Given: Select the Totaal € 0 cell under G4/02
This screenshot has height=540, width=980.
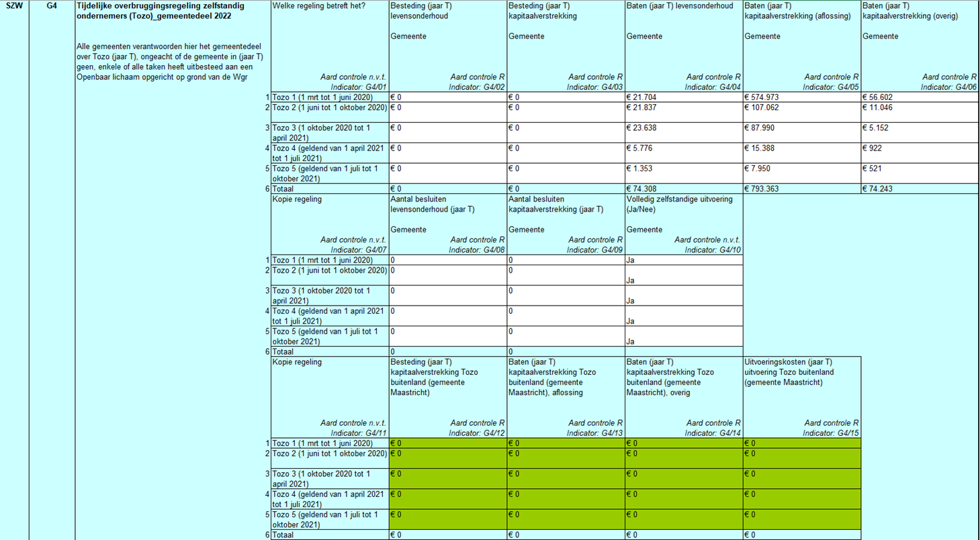Looking at the screenshot, I should tap(448, 188).
